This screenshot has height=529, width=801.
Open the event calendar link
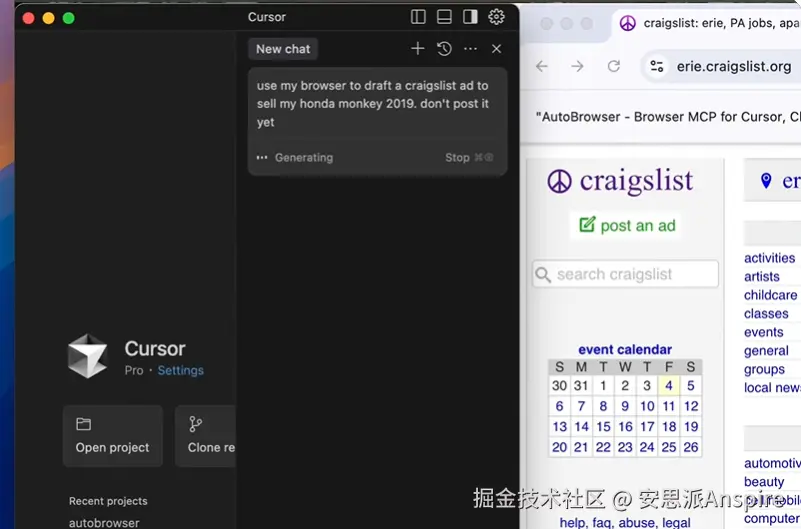coord(625,349)
